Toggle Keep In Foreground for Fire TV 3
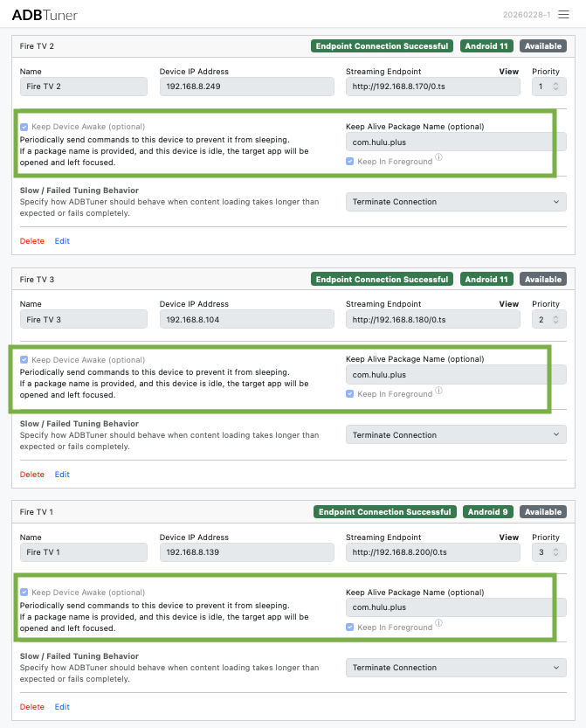 pyautogui.click(x=350, y=394)
